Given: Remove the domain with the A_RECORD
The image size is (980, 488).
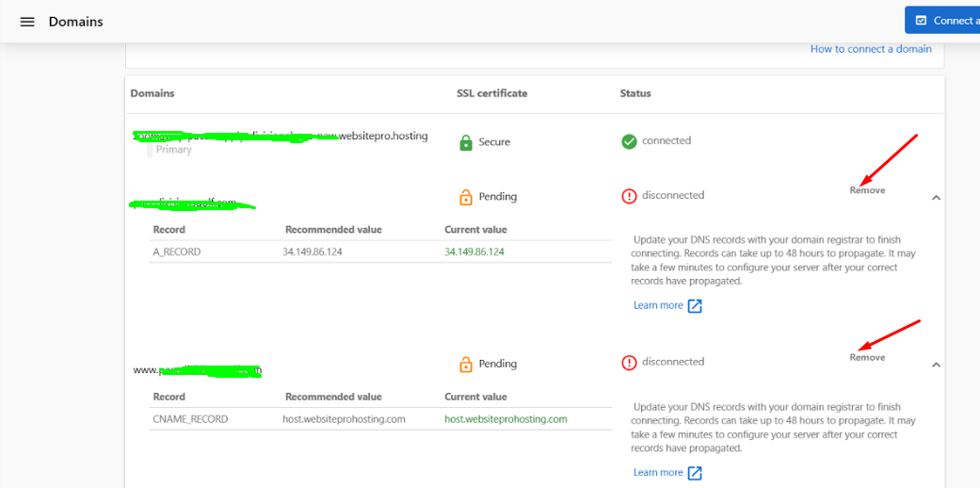Looking at the screenshot, I should tap(867, 190).
